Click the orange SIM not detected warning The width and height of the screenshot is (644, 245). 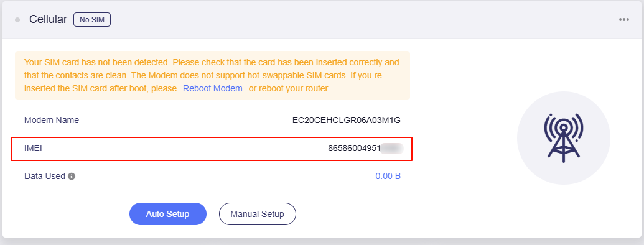[212, 75]
